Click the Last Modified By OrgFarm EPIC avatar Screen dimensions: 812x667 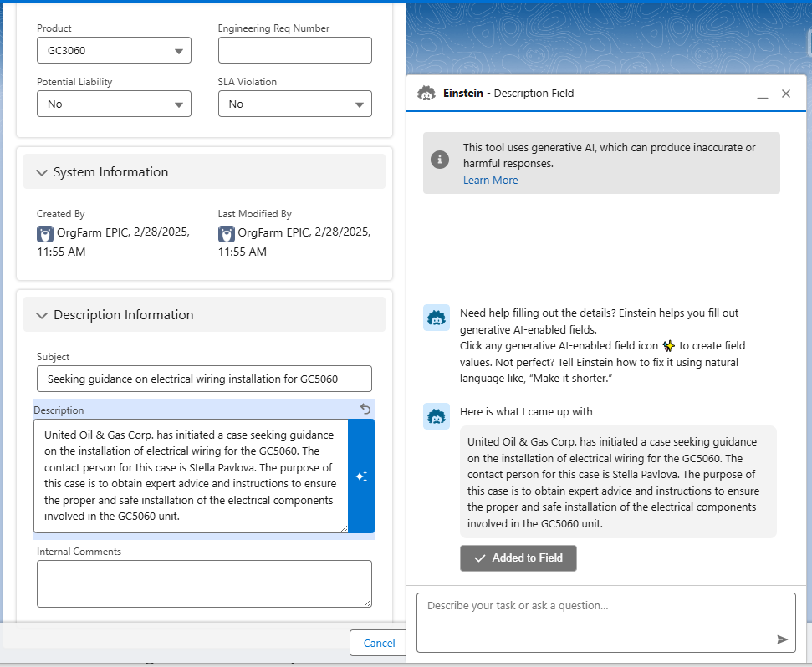point(227,234)
